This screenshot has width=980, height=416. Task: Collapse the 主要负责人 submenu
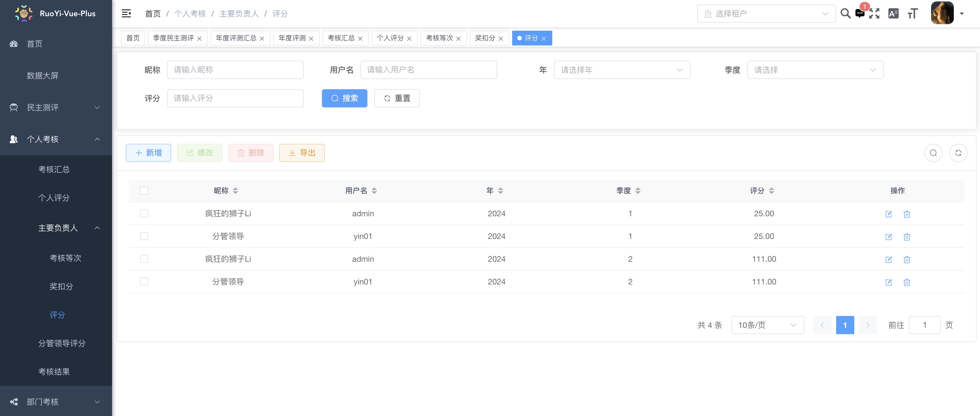click(x=56, y=228)
